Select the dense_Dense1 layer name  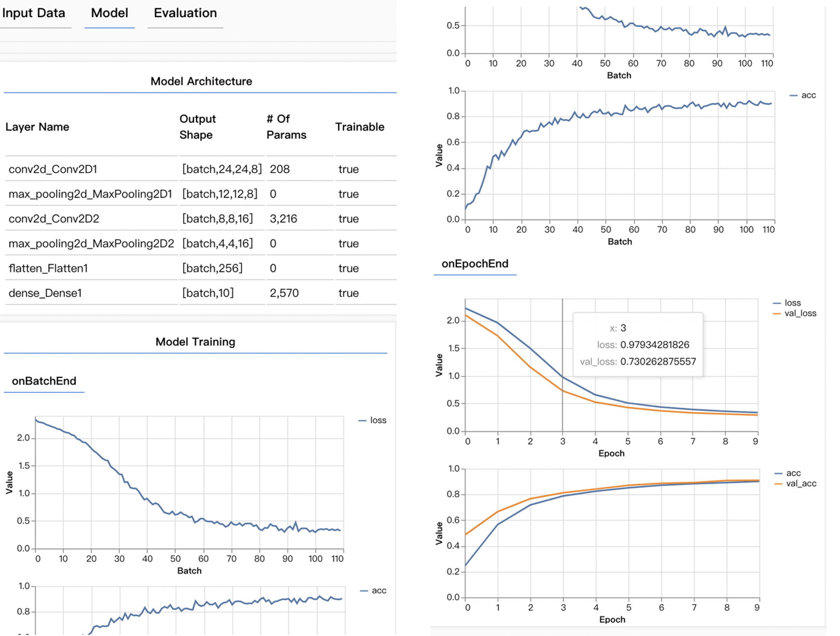point(45,293)
